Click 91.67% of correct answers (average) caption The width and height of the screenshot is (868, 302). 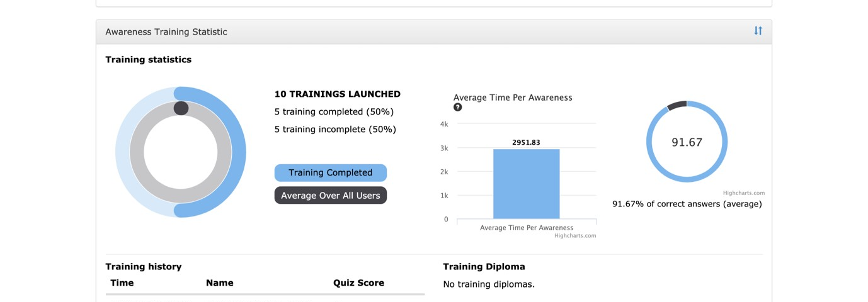(x=687, y=204)
